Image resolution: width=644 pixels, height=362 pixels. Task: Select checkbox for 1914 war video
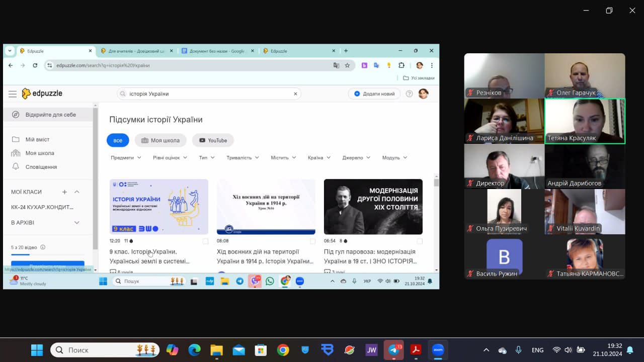point(312,241)
